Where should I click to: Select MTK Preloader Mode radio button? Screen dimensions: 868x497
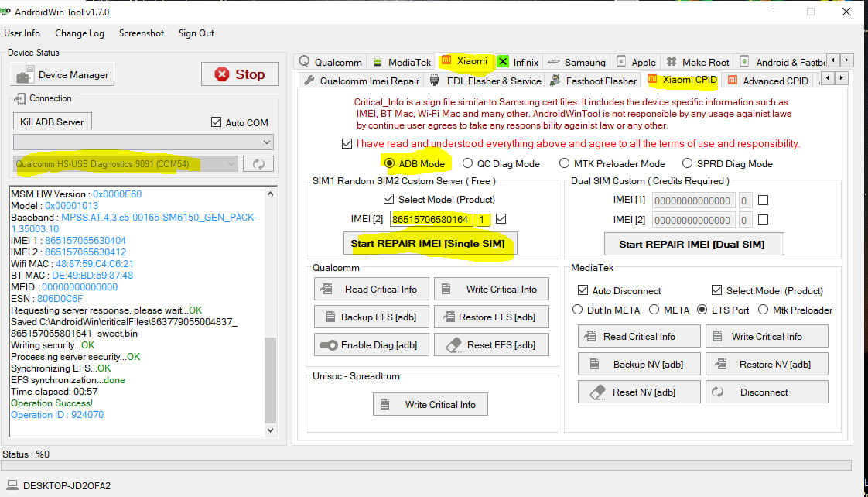click(x=564, y=163)
